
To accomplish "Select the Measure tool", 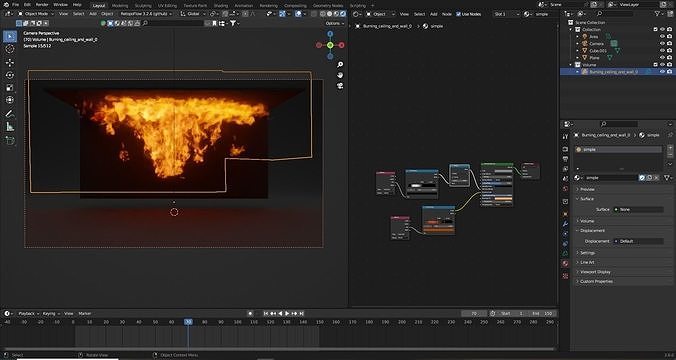I will tap(9, 127).
